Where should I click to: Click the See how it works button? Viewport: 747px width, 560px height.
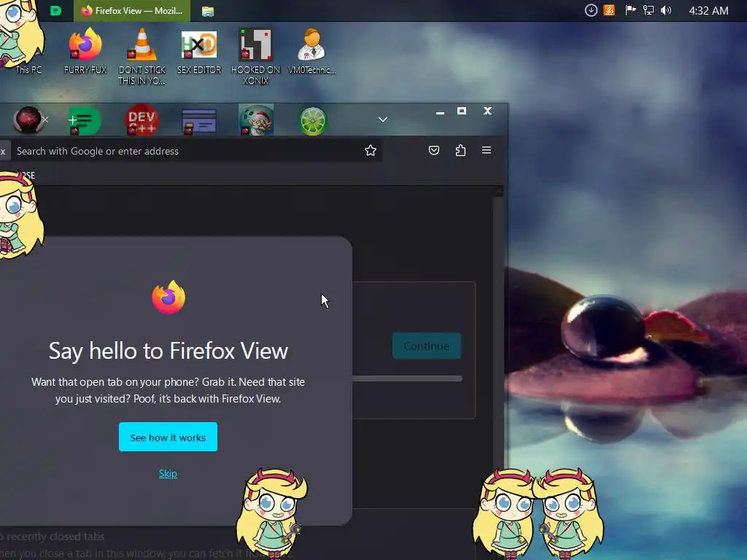tap(168, 437)
